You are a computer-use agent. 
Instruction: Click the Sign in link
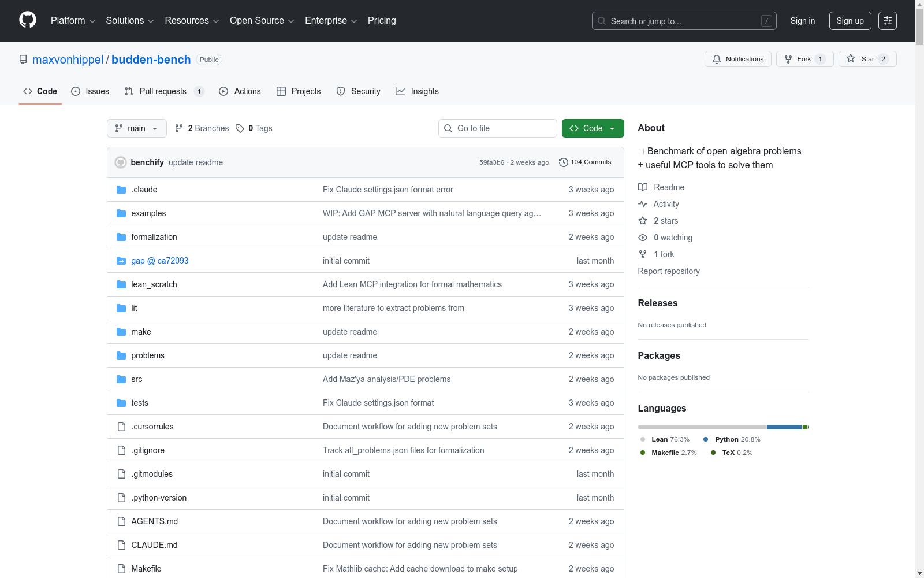[x=803, y=21]
